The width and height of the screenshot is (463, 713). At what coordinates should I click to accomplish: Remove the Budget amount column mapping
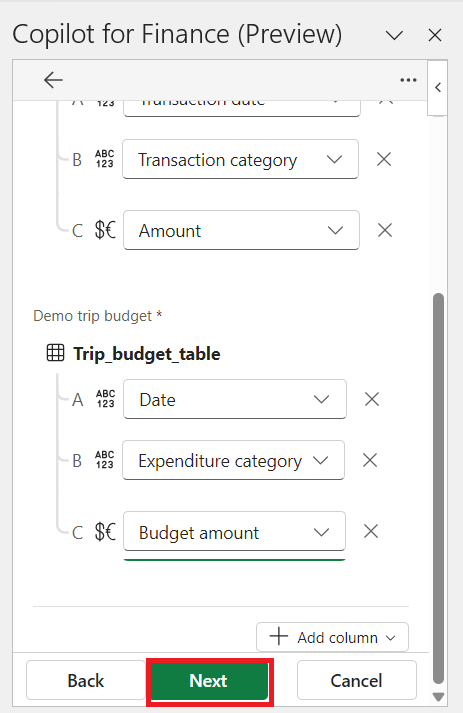pyautogui.click(x=371, y=531)
